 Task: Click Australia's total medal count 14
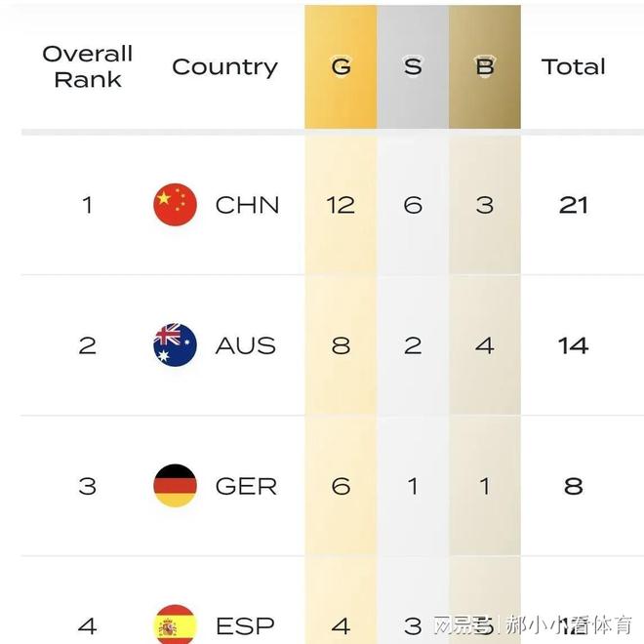click(574, 345)
